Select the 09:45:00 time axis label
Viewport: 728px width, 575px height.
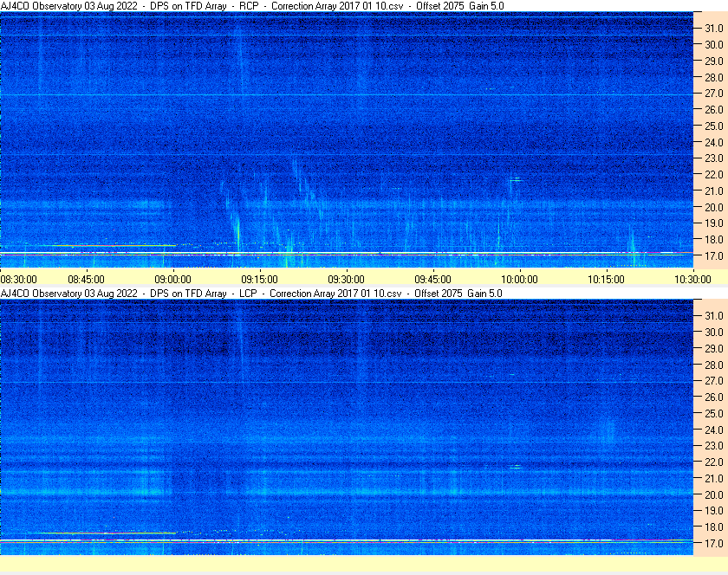tap(432, 280)
